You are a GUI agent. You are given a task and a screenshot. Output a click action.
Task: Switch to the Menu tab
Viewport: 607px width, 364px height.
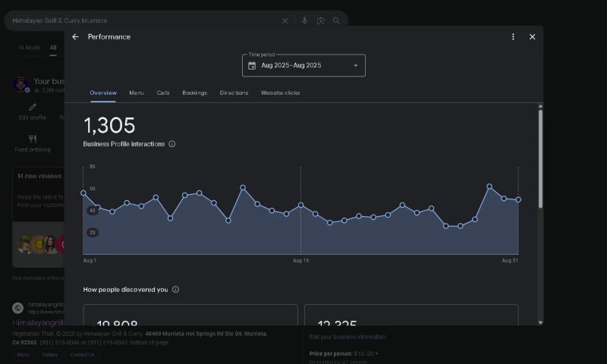pyautogui.click(x=137, y=93)
